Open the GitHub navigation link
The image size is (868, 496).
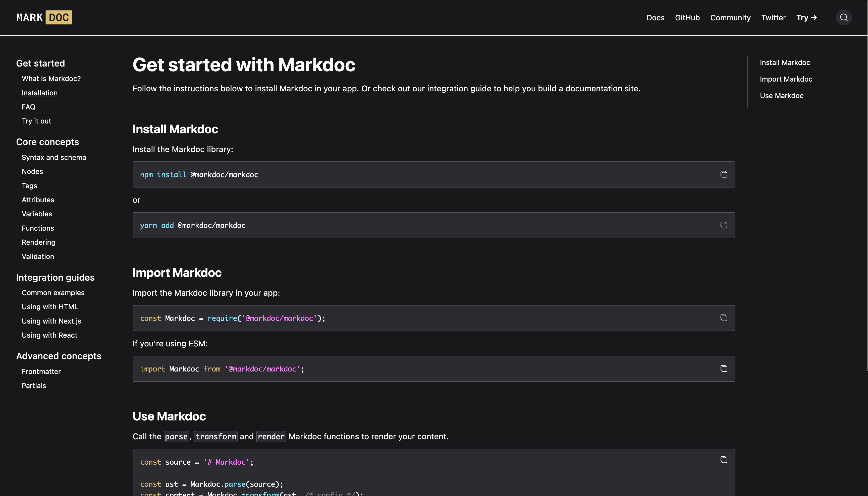pos(687,18)
